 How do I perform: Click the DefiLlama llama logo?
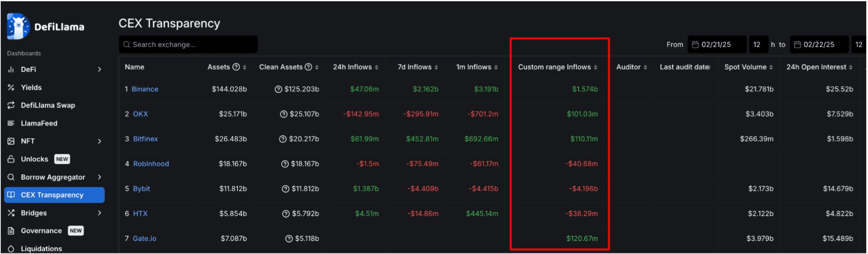[18, 26]
